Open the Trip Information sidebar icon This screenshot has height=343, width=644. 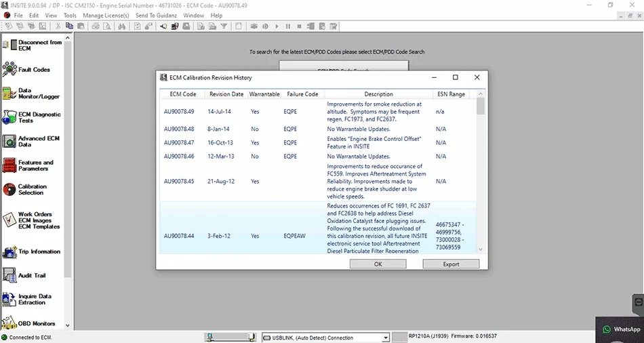(9, 251)
